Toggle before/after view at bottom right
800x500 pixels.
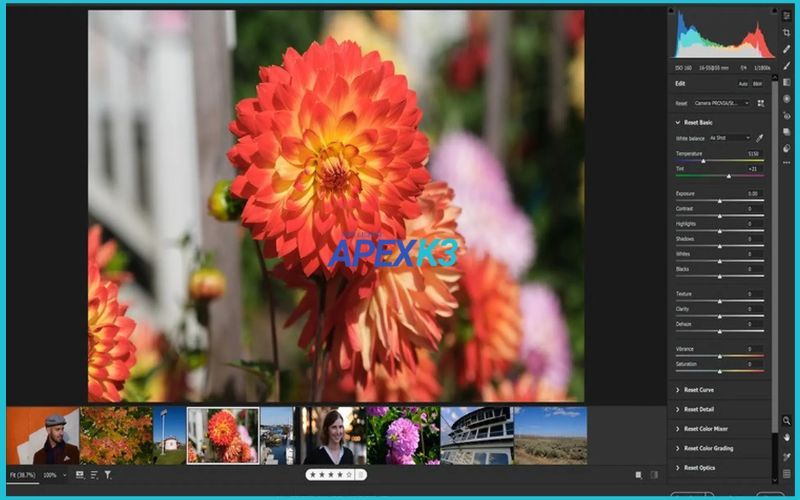[x=654, y=475]
